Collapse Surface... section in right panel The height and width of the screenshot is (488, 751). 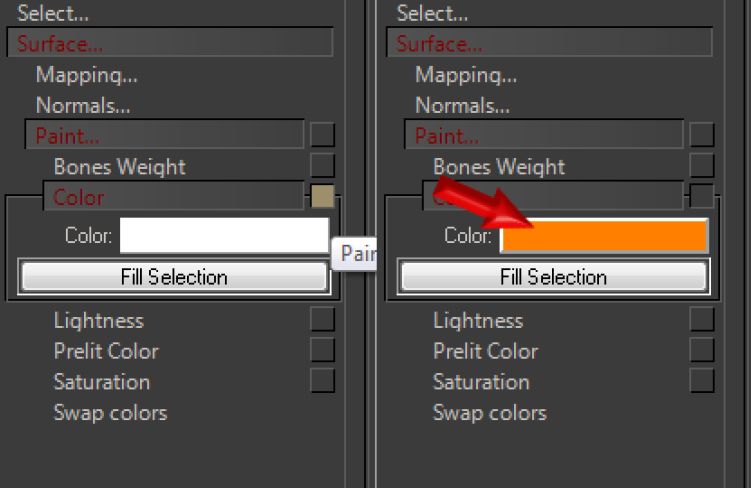pos(440,44)
